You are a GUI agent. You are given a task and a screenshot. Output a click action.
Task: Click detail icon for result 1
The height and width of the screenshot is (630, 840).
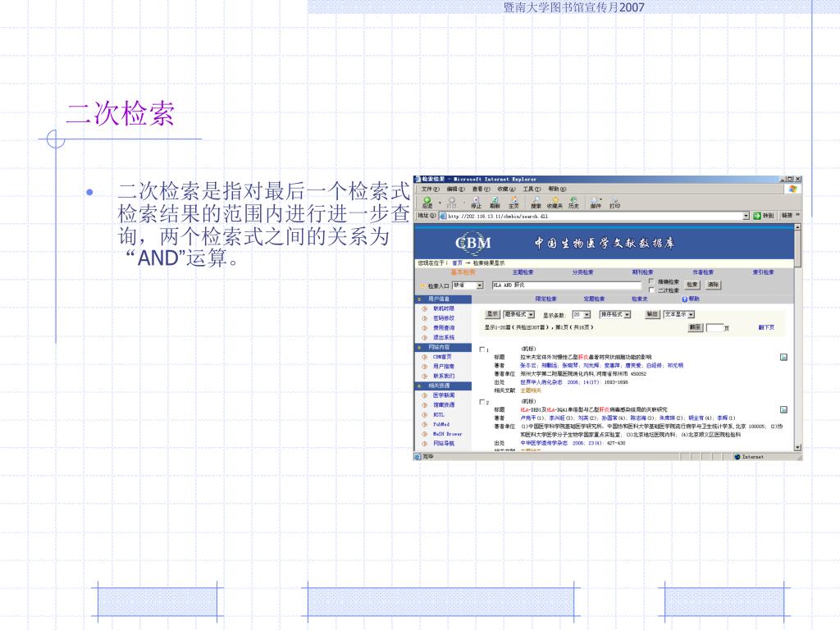click(x=783, y=357)
